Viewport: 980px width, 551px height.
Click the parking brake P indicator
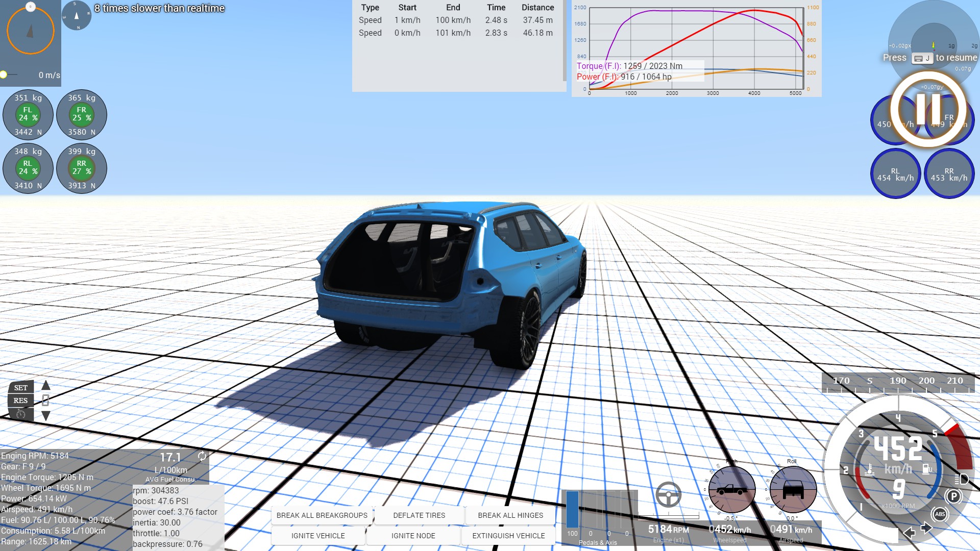[x=953, y=496]
